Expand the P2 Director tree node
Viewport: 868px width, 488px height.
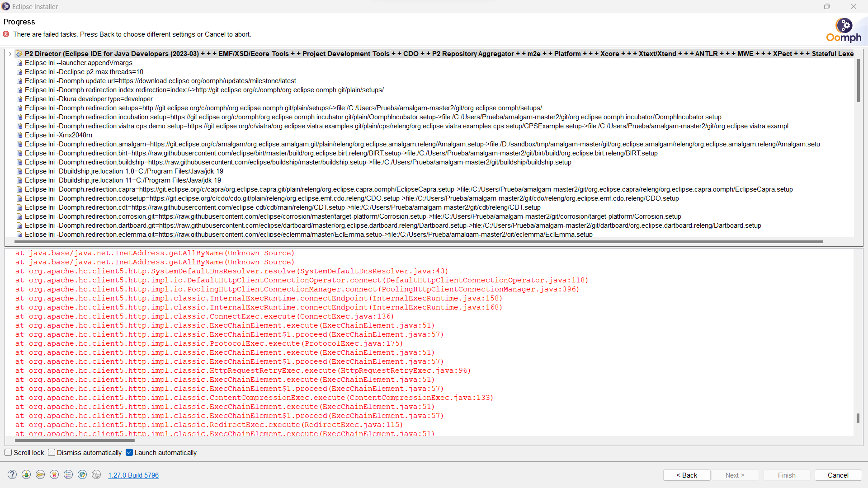tap(10, 54)
